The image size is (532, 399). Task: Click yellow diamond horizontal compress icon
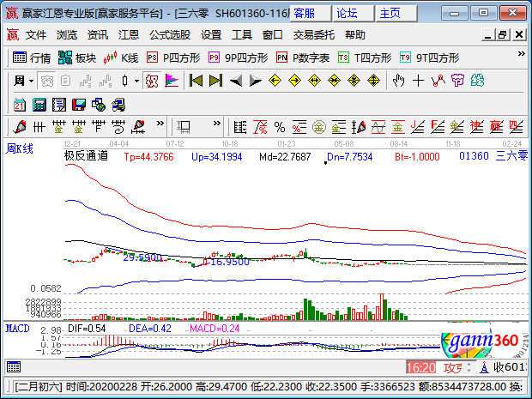click(334, 81)
